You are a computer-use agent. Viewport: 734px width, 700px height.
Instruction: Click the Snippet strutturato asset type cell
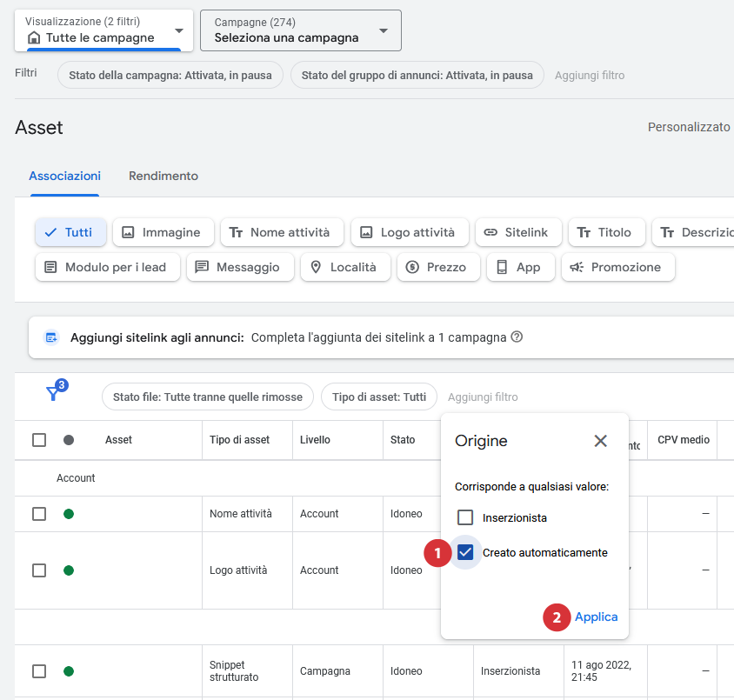pyautogui.click(x=234, y=671)
